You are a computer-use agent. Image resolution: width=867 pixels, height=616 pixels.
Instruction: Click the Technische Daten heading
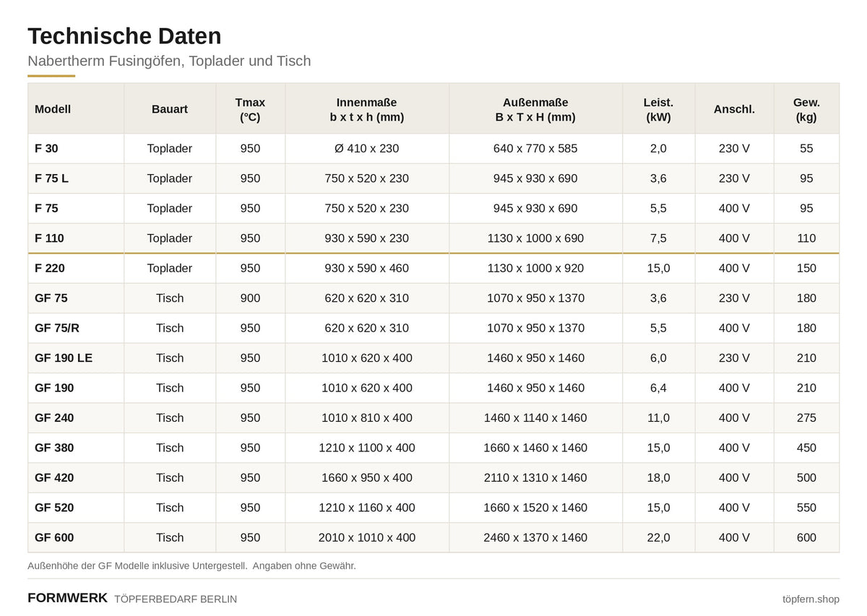(124, 36)
